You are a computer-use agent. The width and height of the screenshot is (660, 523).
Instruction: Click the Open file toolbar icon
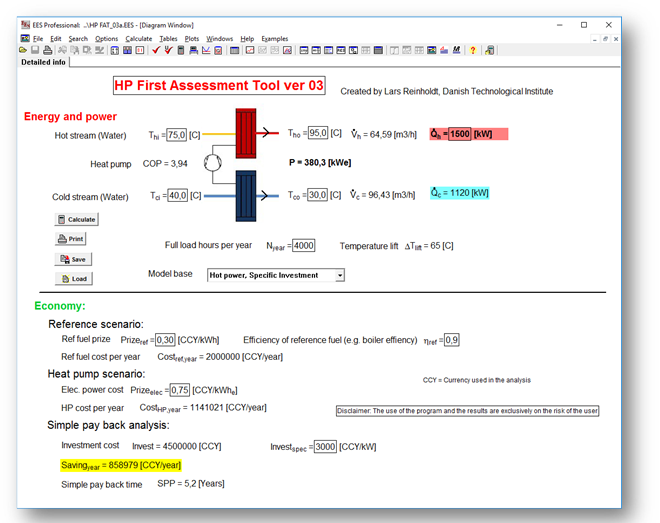tap(23, 50)
